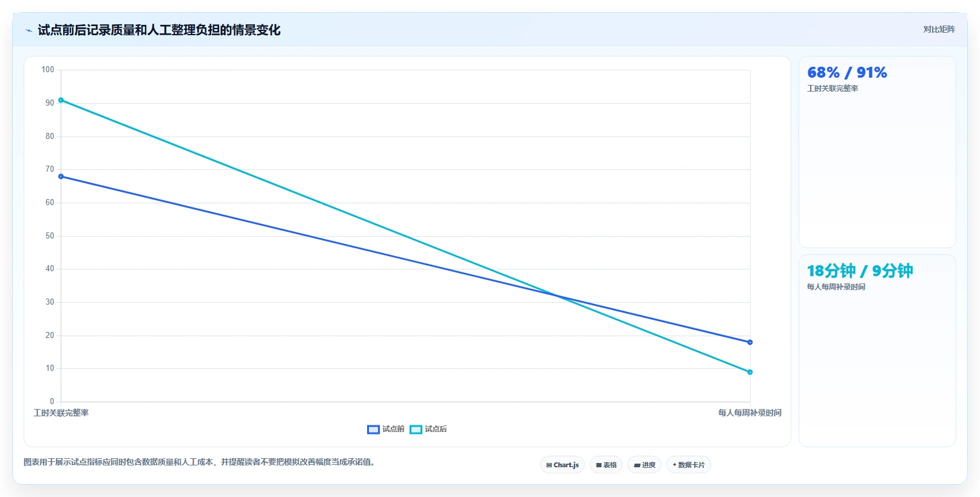Click the chart title 试点前后记录质量和人工整理负担的情景变化
This screenshot has height=497, width=980.
click(x=159, y=30)
